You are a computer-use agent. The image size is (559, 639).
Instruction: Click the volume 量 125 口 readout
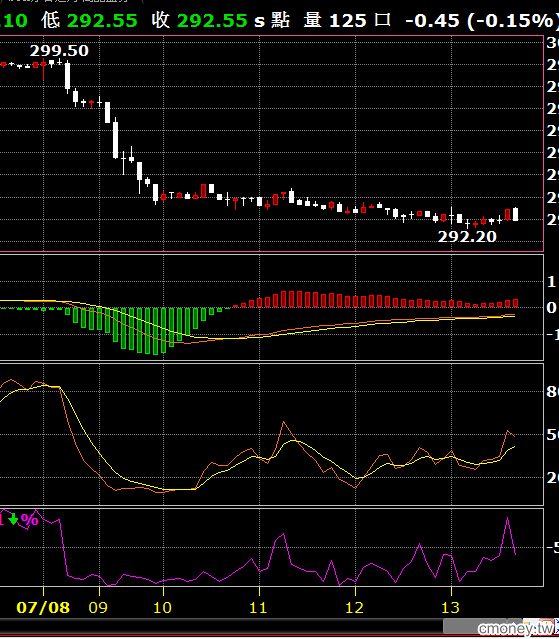pyautogui.click(x=347, y=20)
